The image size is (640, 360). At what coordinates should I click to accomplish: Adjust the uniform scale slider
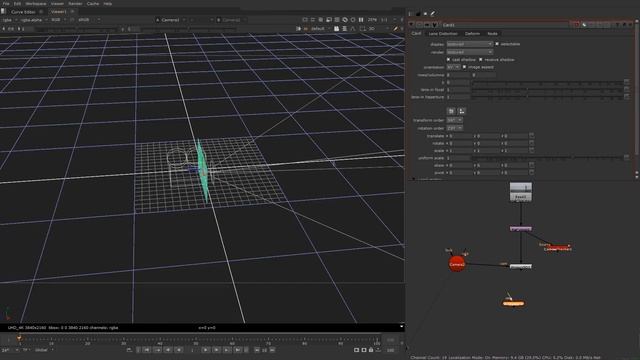pyautogui.click(x=547, y=158)
